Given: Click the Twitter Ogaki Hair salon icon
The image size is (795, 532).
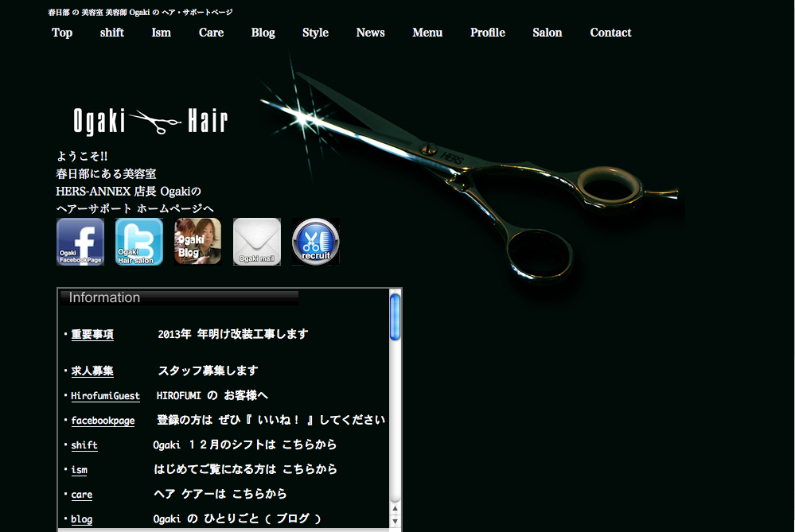Looking at the screenshot, I should 139,242.
